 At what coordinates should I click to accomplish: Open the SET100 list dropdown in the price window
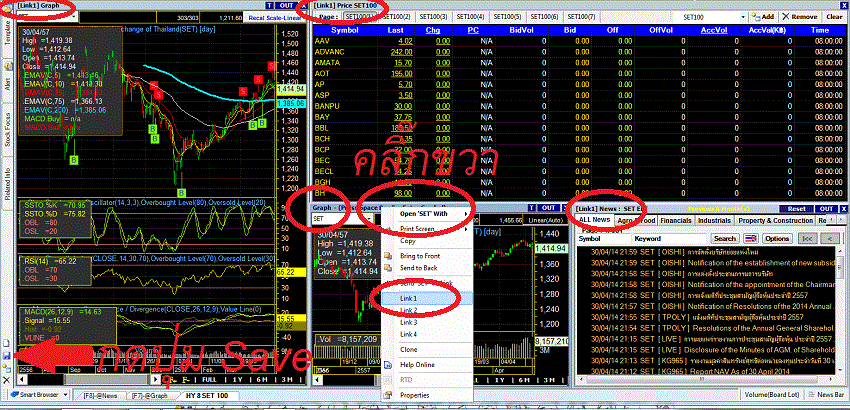click(742, 17)
